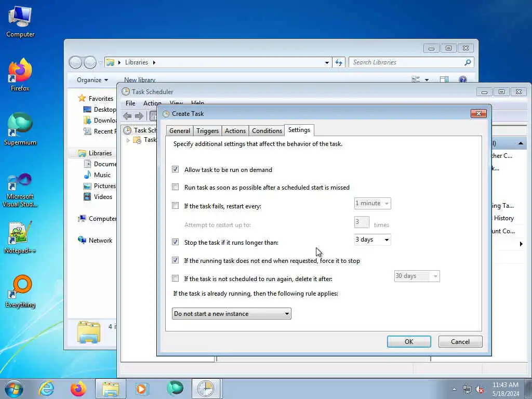Screen dimensions: 532x399
Task: Open the network status tray icon
Action: pyautogui.click(x=467, y=390)
